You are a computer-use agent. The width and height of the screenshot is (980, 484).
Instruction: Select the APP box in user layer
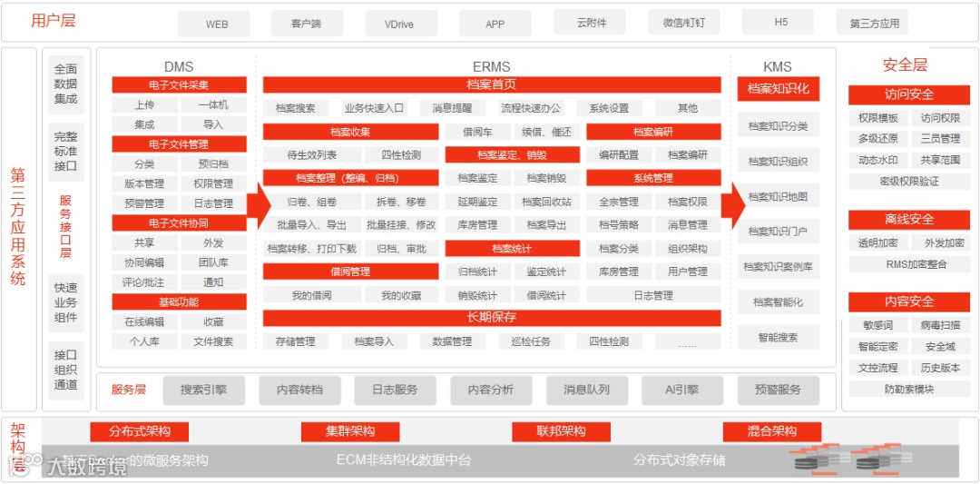pyautogui.click(x=495, y=25)
